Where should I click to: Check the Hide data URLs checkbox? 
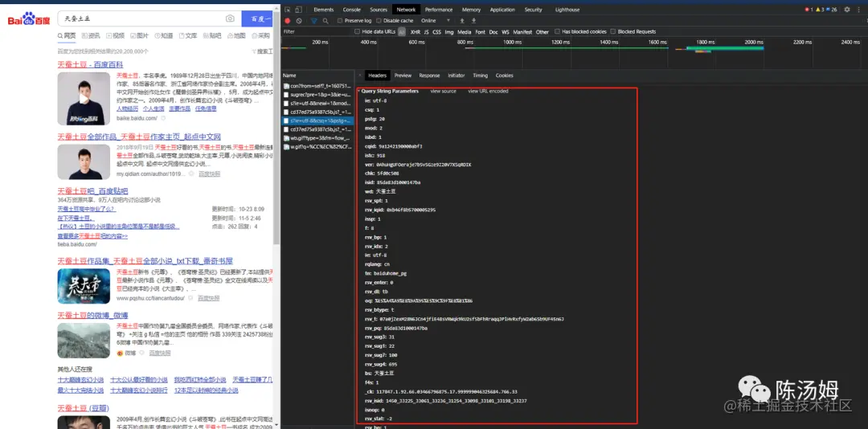click(358, 31)
